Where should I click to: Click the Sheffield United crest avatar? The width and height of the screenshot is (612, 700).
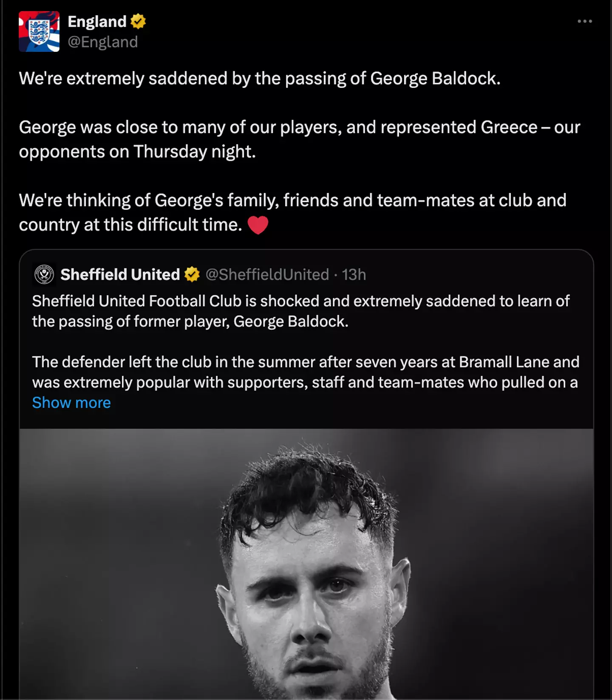[44, 274]
